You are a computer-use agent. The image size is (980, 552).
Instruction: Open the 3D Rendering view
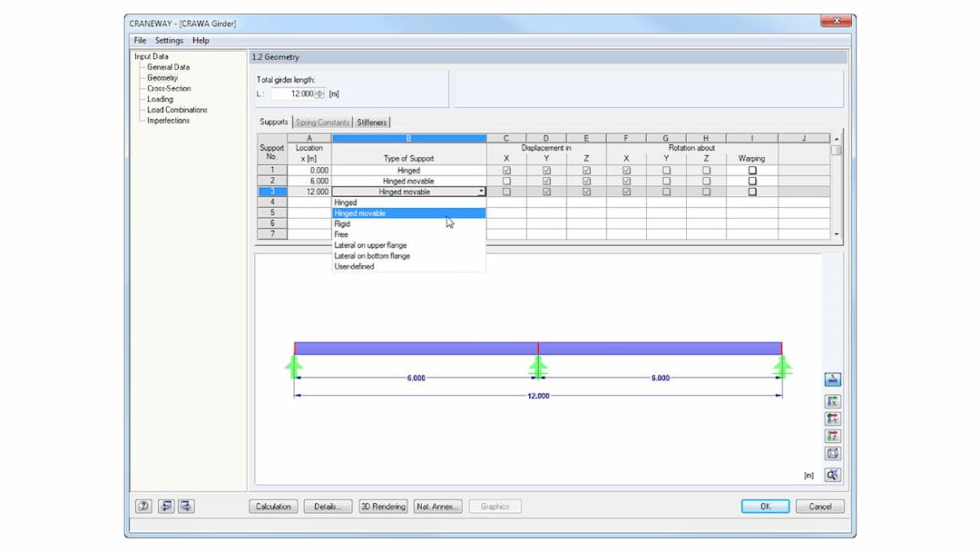coord(383,506)
